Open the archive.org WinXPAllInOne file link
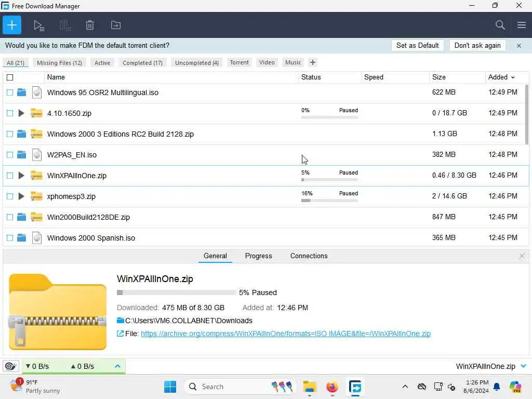 pos(286,334)
